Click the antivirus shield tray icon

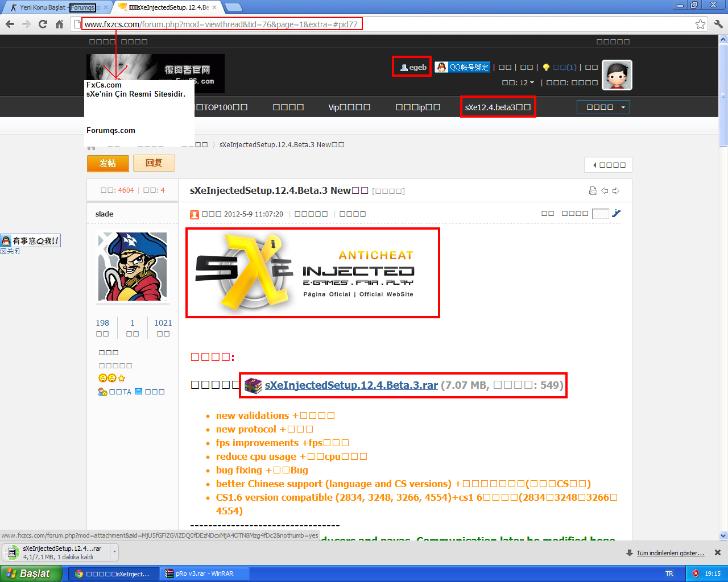695,573
